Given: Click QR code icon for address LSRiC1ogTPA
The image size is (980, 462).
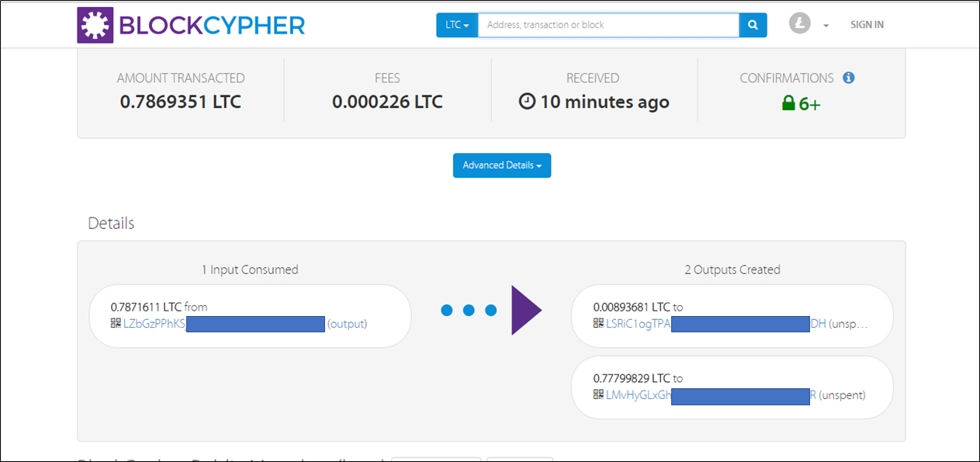Looking at the screenshot, I should click(x=598, y=323).
